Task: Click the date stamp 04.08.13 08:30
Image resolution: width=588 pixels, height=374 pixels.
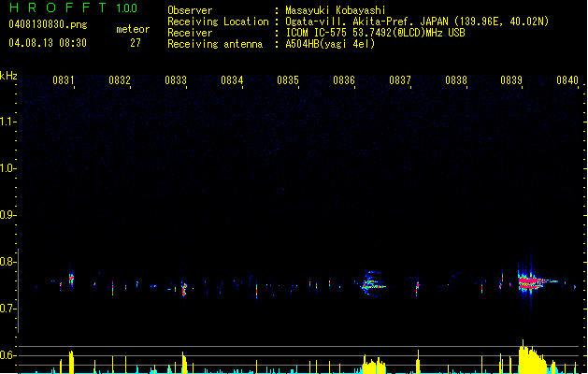Action: pos(48,43)
